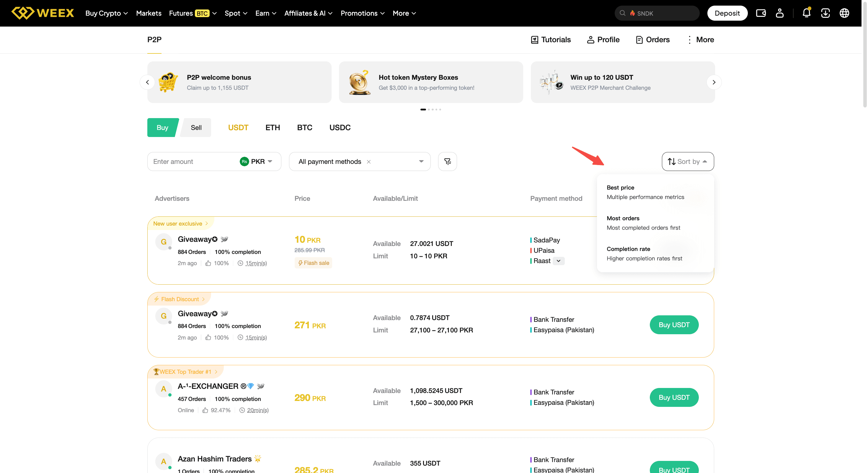Click avatar of Azan Hashim Traders
Viewport: 868px width, 473px height.
point(164,461)
